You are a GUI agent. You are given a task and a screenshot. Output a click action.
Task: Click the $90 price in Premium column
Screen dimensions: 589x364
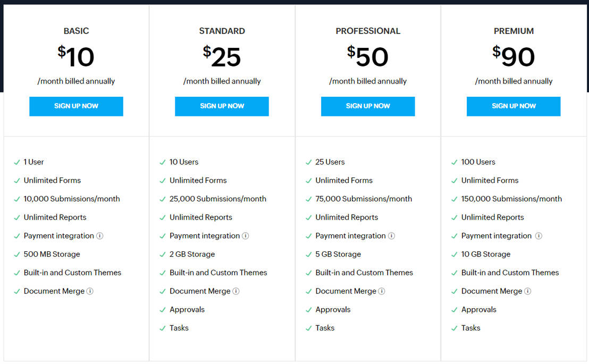point(514,56)
